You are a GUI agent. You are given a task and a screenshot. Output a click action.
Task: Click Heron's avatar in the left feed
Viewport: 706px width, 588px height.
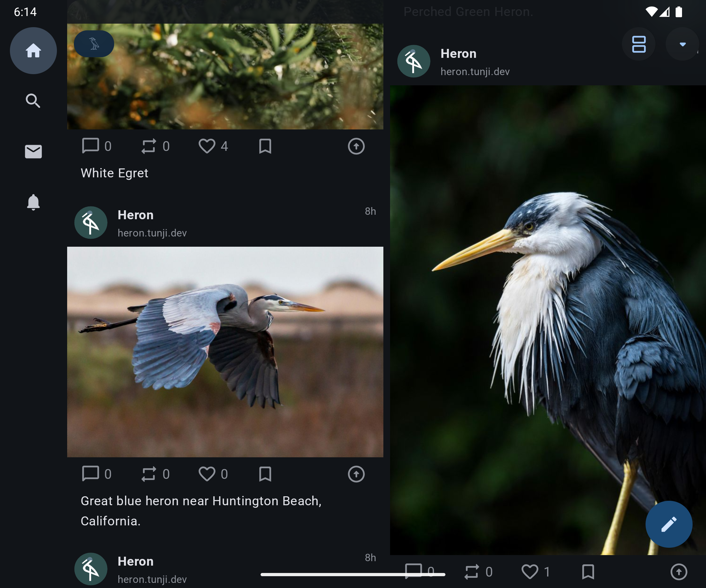[90, 222]
